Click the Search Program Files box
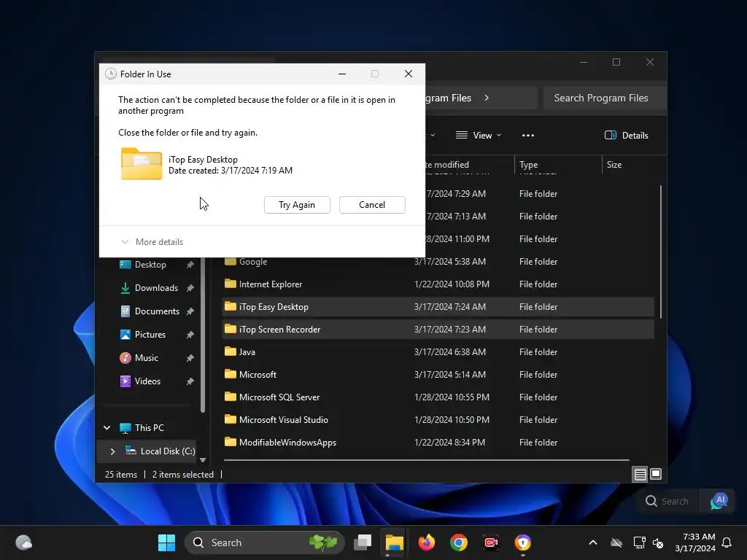The width and height of the screenshot is (747, 560). pos(605,98)
